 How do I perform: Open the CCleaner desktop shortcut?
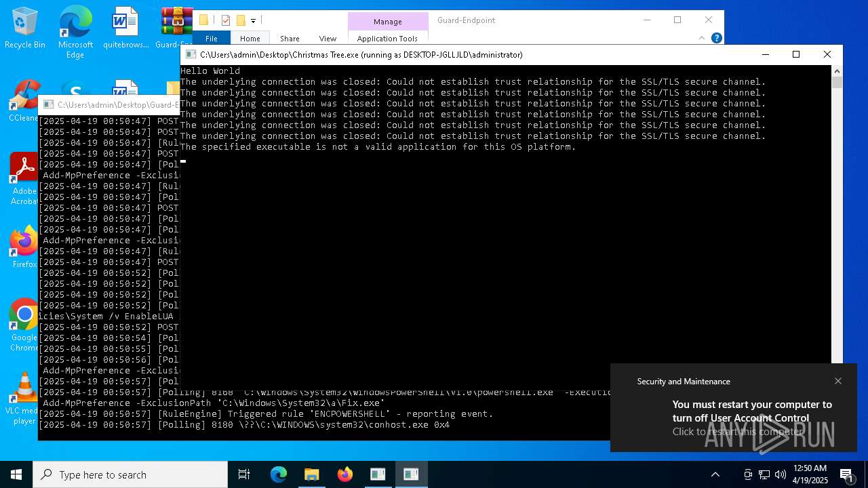tap(24, 102)
